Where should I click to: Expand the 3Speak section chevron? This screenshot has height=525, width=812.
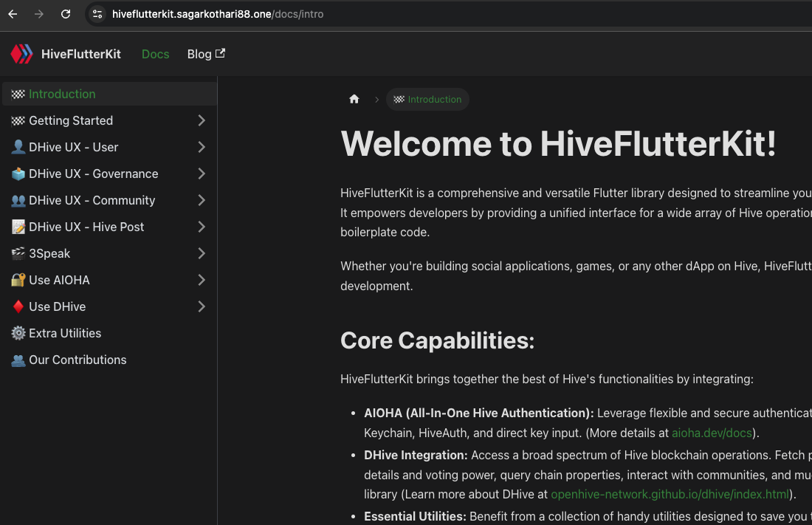(x=202, y=253)
